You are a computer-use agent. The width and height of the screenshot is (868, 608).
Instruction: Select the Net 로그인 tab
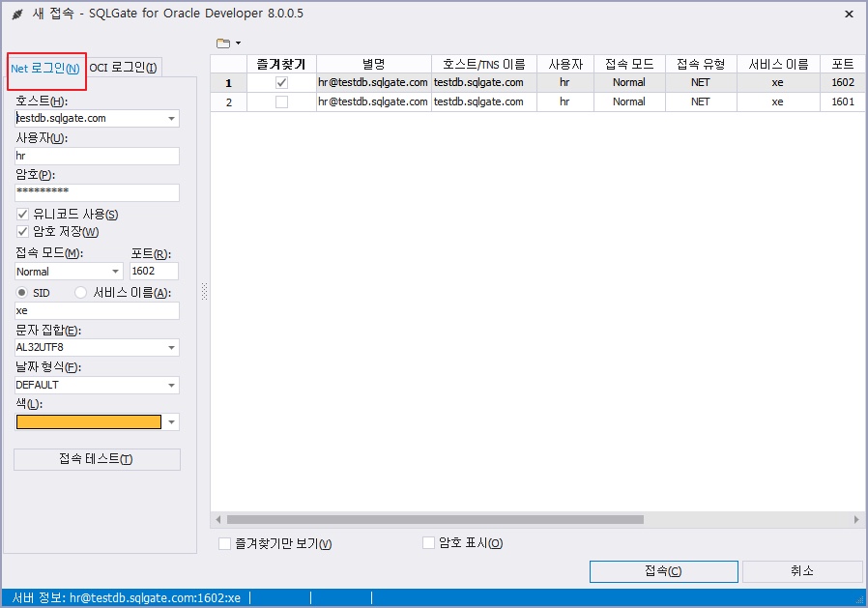45,68
